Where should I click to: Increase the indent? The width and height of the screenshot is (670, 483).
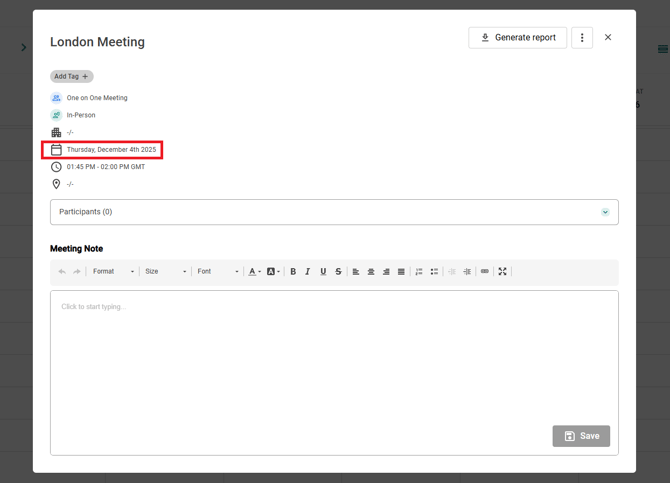click(x=467, y=271)
